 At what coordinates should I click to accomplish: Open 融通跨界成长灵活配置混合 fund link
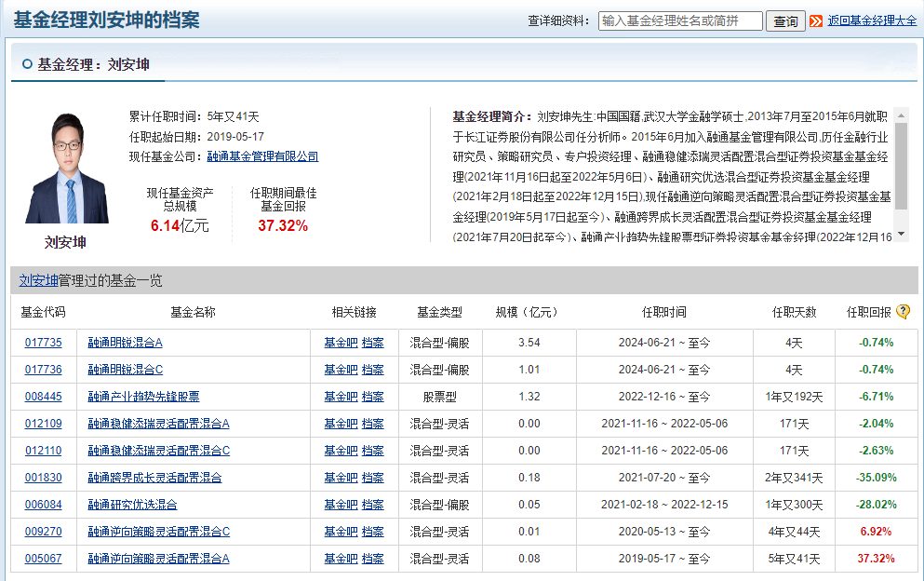[154, 478]
